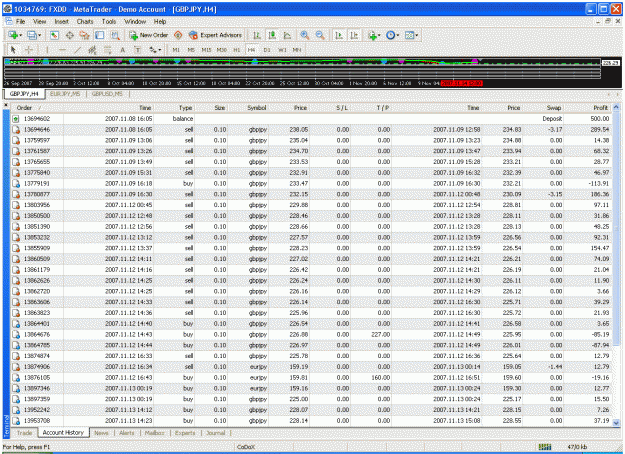Open the Insert menu

point(61,22)
